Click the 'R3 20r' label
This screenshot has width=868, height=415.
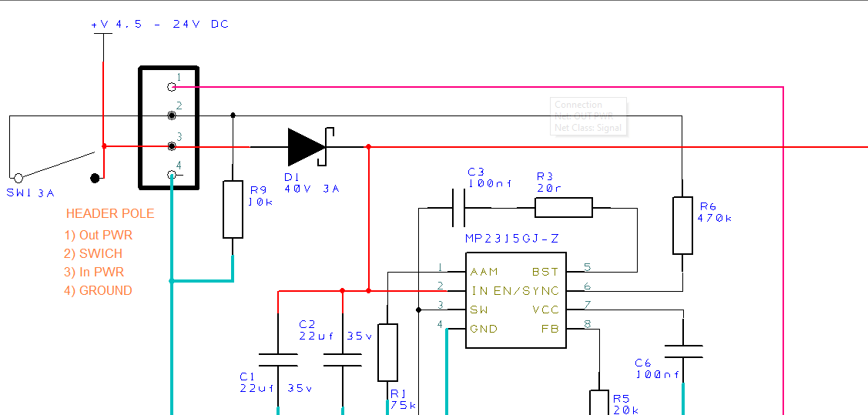pos(549,181)
